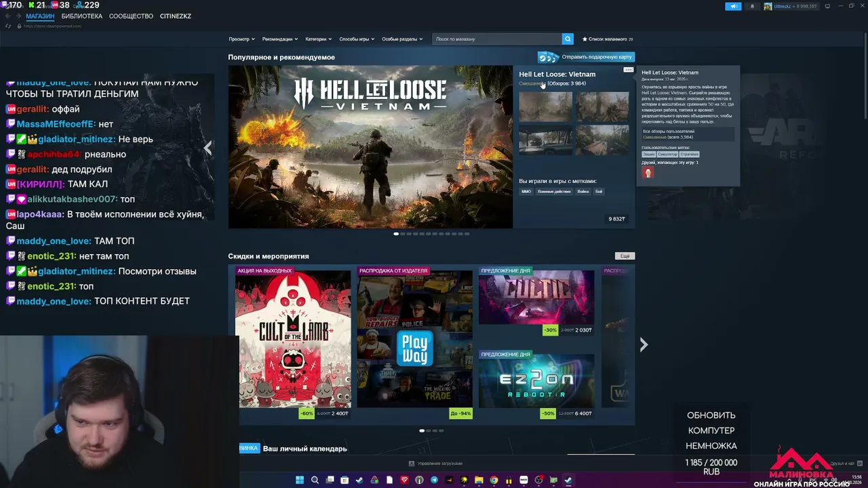View the bottom-right Hell Let Loose screenshot
Image resolution: width=868 pixels, height=488 pixels.
pyautogui.click(x=602, y=140)
